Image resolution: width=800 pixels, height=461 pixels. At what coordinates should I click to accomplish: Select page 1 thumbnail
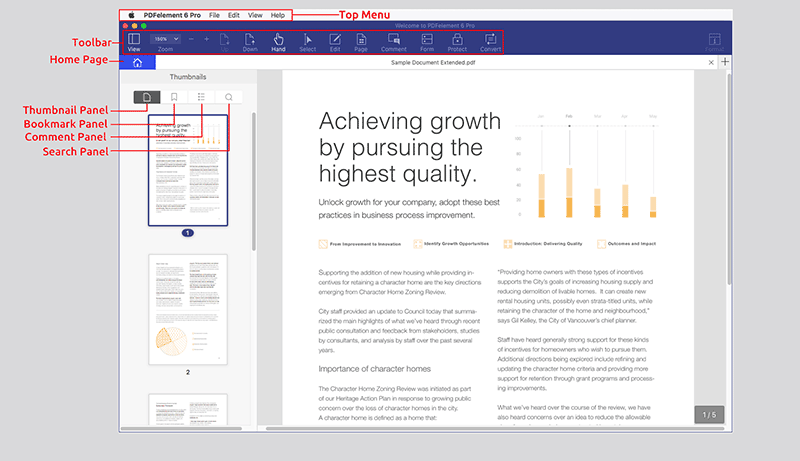(x=188, y=170)
